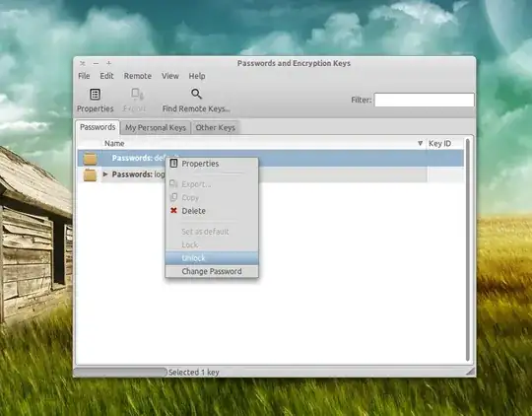This screenshot has height=416, width=532.
Task: Choose Unlock from the context menu
Action: pos(212,258)
